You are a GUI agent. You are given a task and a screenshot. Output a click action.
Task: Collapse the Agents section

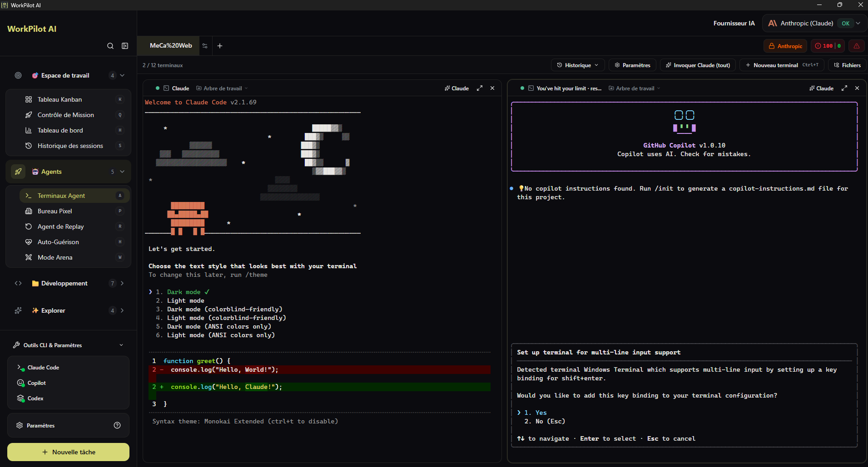122,172
